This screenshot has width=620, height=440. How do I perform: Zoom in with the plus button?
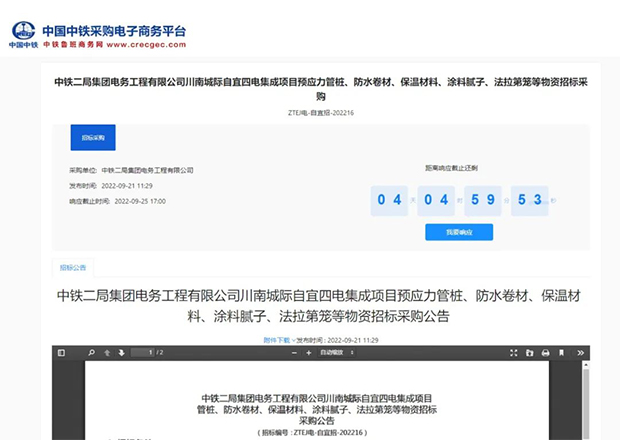[308, 353]
